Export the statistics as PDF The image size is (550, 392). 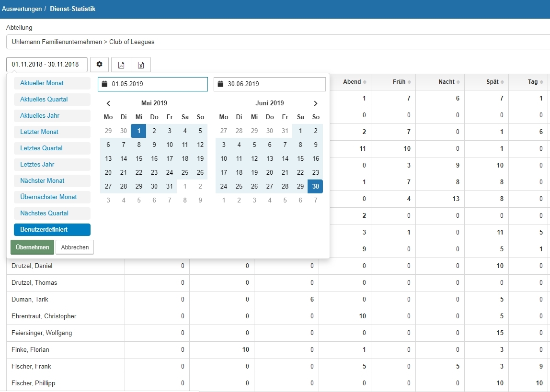(x=121, y=65)
